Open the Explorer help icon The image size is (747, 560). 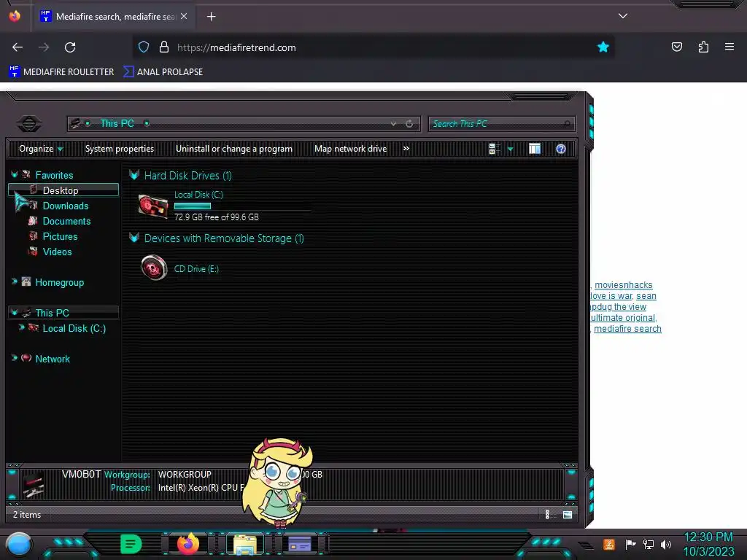561,149
